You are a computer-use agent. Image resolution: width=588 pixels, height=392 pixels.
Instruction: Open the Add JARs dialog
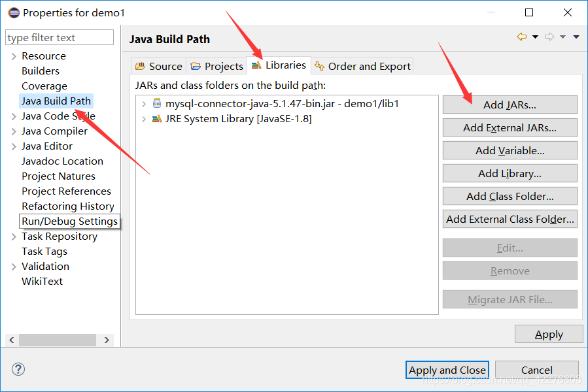pos(510,104)
